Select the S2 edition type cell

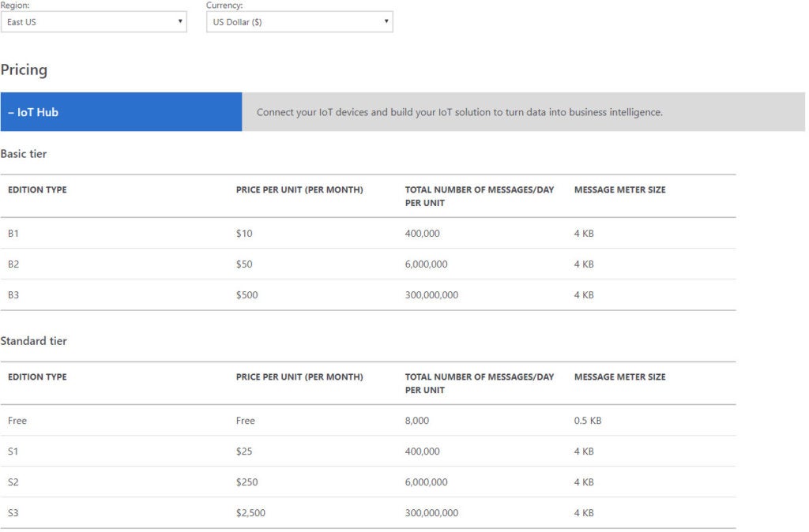(13, 482)
